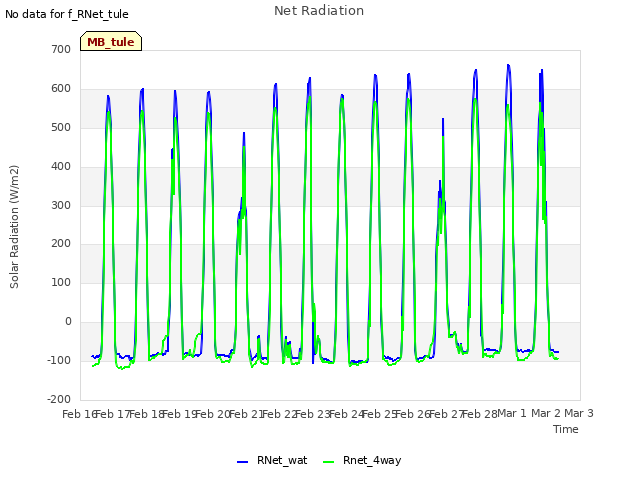Click the 700 y-axis tick label
640x480 pixels.
pyautogui.click(x=61, y=49)
